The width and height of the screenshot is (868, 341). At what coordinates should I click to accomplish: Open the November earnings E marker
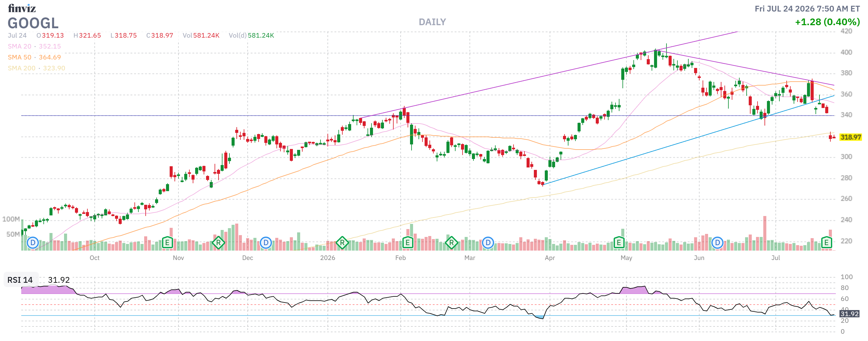click(x=168, y=243)
